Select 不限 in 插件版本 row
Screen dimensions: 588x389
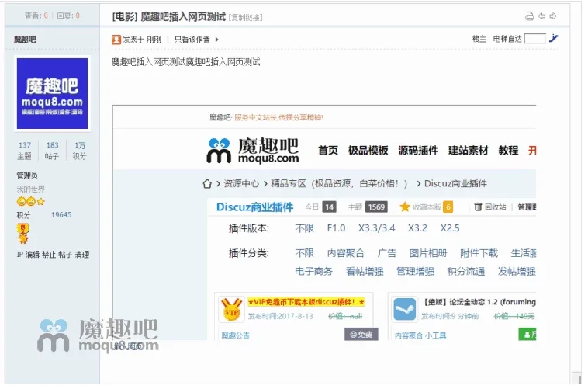[x=305, y=228]
